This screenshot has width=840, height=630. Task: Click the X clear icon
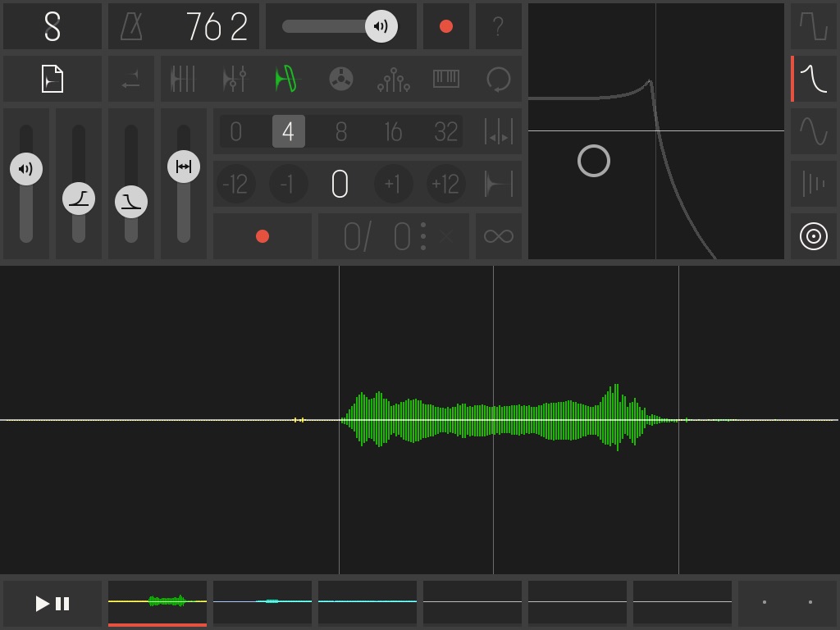click(445, 236)
